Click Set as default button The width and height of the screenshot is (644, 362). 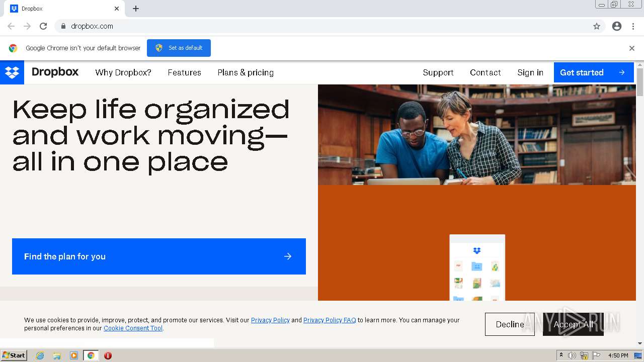pos(179,48)
